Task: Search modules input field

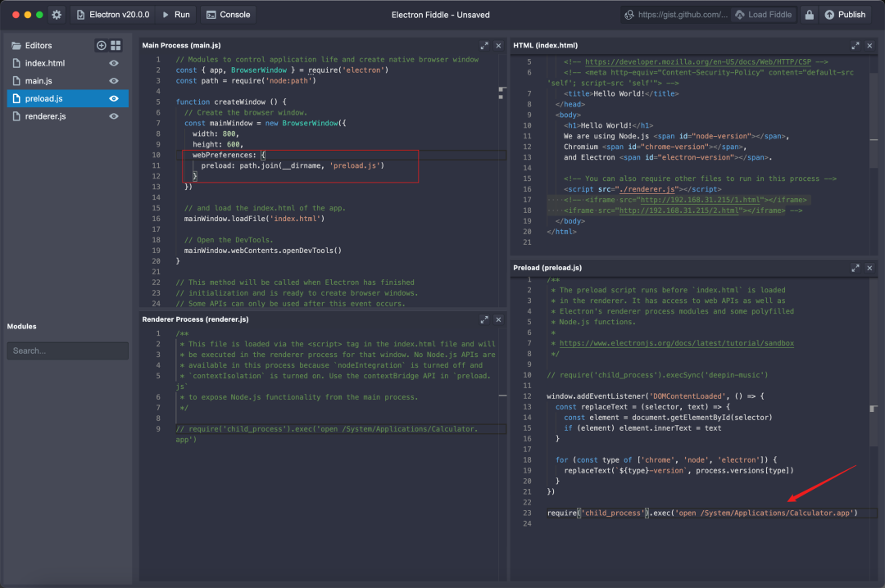Action: coord(68,351)
